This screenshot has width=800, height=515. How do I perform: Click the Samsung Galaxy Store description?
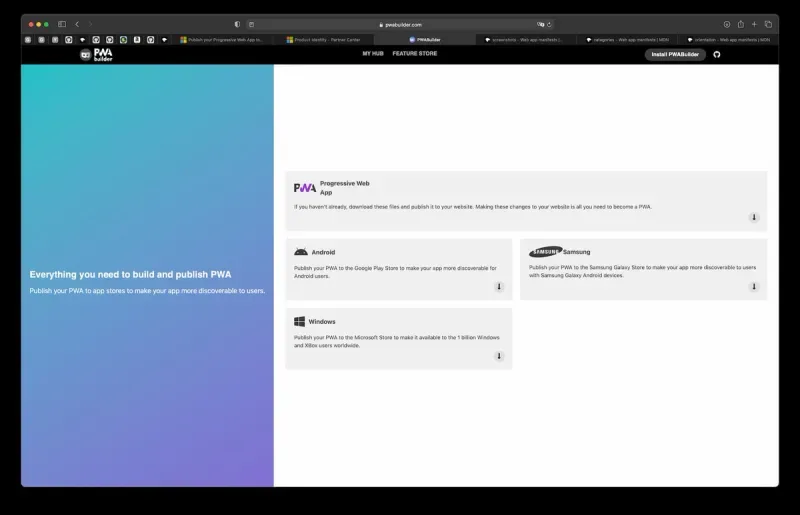click(x=642, y=271)
